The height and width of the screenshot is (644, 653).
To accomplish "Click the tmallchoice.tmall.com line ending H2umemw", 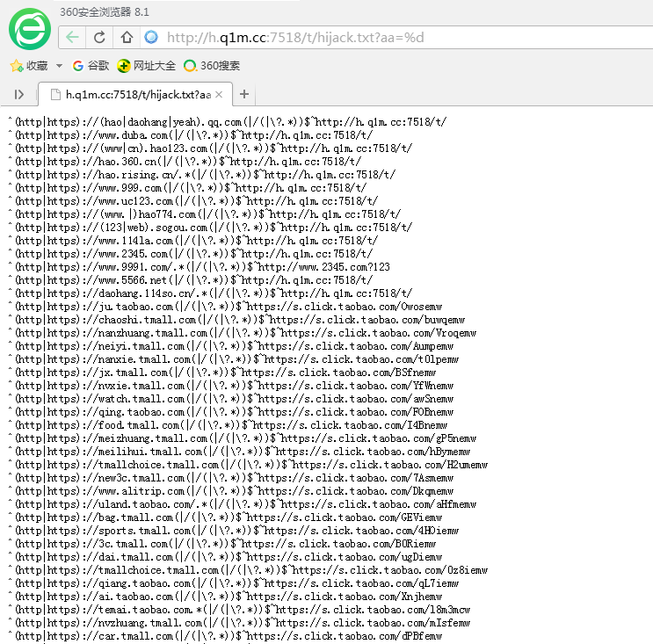I will pyautogui.click(x=248, y=465).
